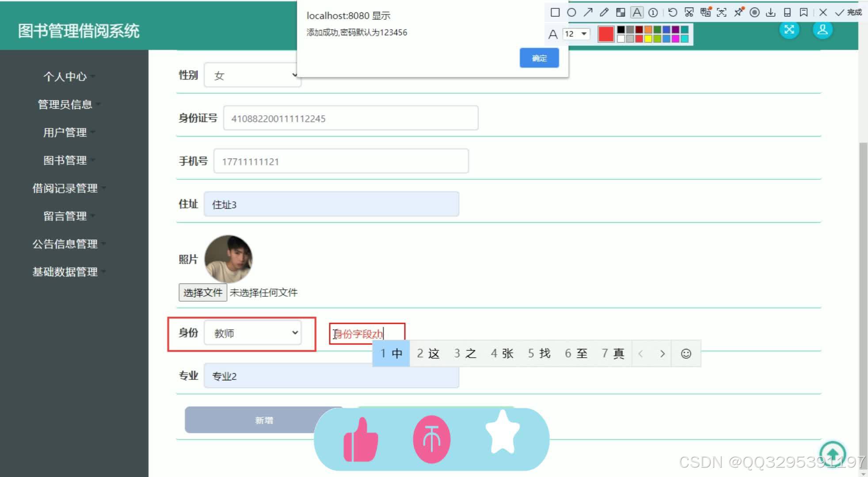This screenshot has height=477, width=868.
Task: Click 完成 to finish screenshot
Action: coord(849,12)
